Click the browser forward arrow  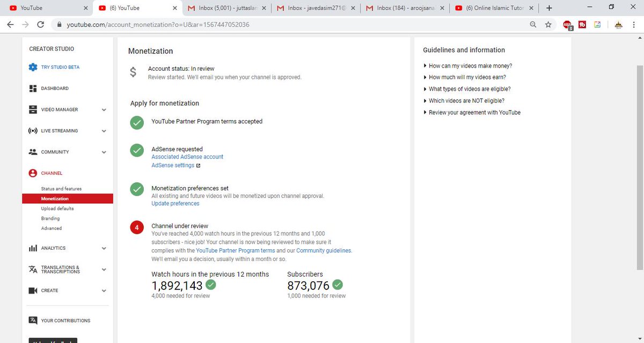25,25
